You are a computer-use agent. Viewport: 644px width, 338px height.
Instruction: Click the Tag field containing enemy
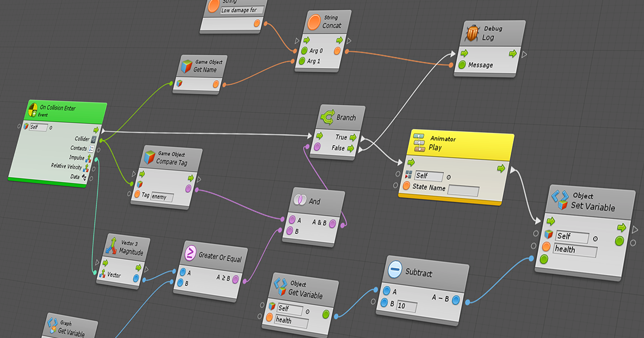coord(162,197)
